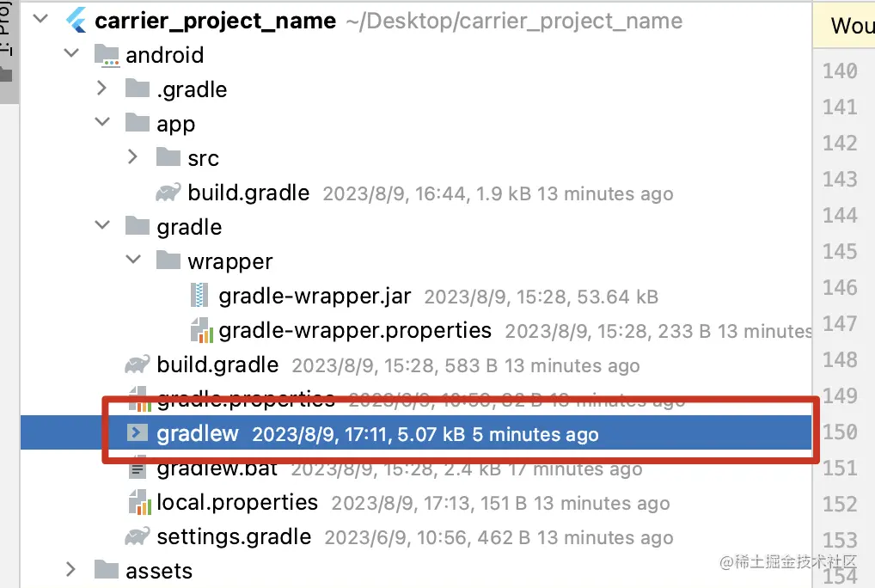Expand the src folder
The height and width of the screenshot is (588, 875).
tap(133, 157)
